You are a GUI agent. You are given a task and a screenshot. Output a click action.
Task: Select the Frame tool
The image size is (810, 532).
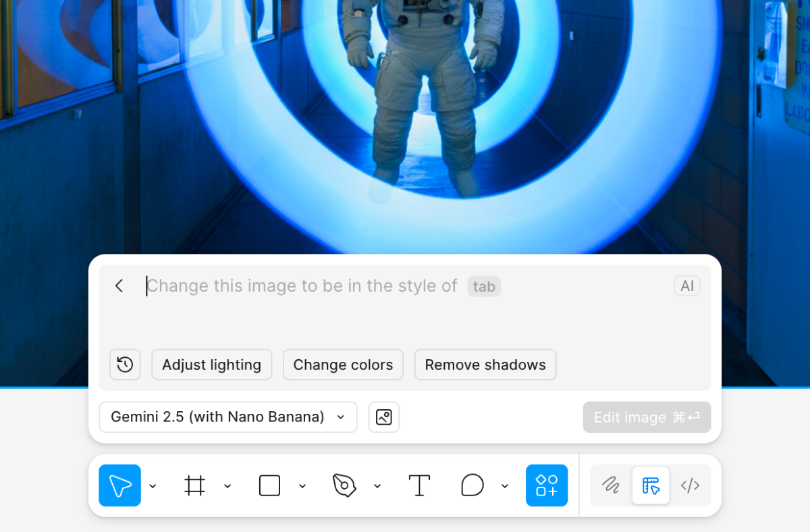tap(195, 485)
